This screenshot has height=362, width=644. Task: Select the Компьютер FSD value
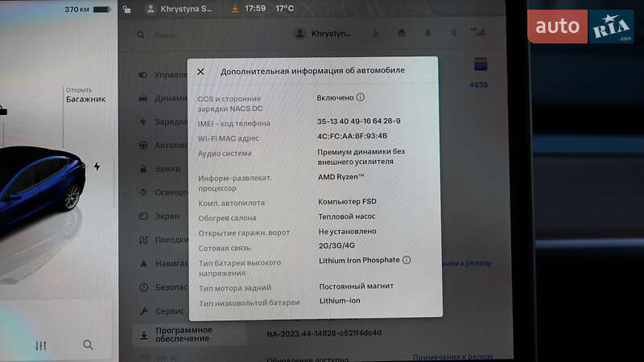tap(347, 202)
